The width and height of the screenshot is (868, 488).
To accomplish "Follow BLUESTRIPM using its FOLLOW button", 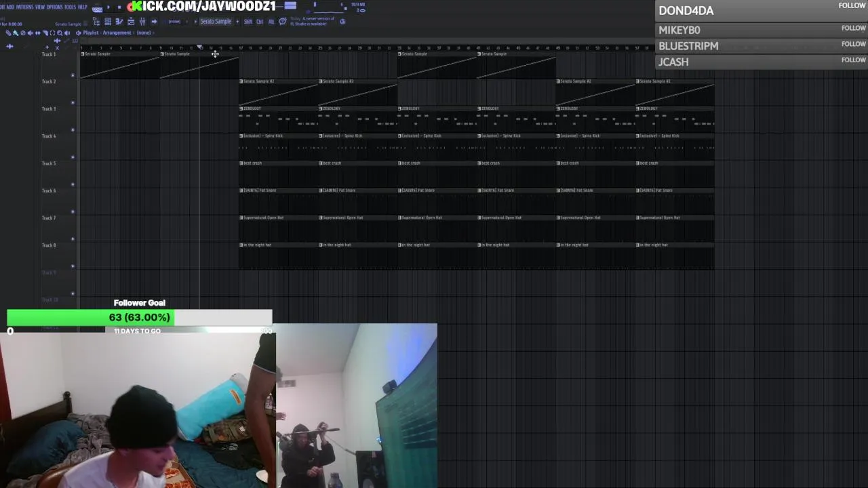I will pos(853,44).
